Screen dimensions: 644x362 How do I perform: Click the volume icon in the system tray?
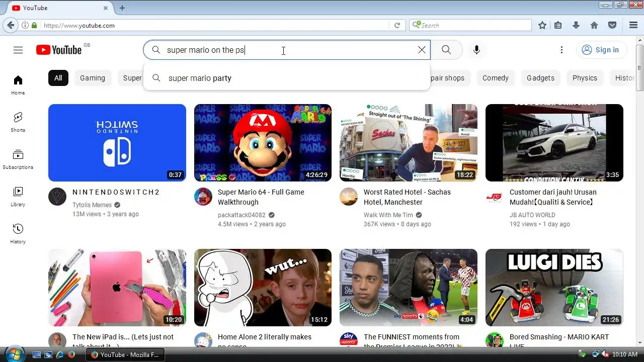point(606,354)
